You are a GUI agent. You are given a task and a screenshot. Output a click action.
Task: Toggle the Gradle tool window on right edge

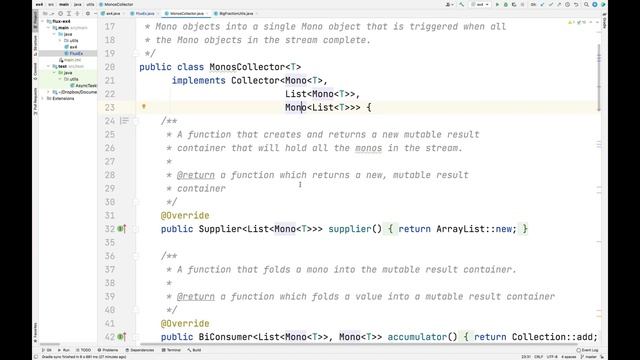coord(604,21)
